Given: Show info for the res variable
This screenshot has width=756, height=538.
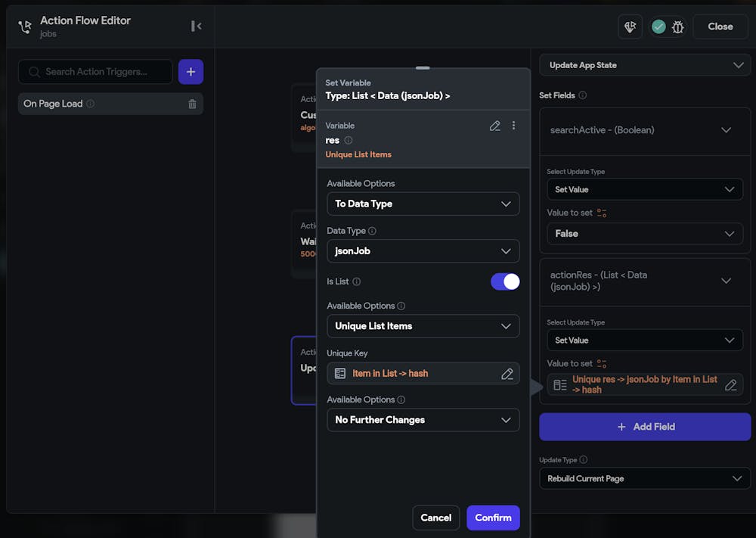Looking at the screenshot, I should pyautogui.click(x=348, y=141).
